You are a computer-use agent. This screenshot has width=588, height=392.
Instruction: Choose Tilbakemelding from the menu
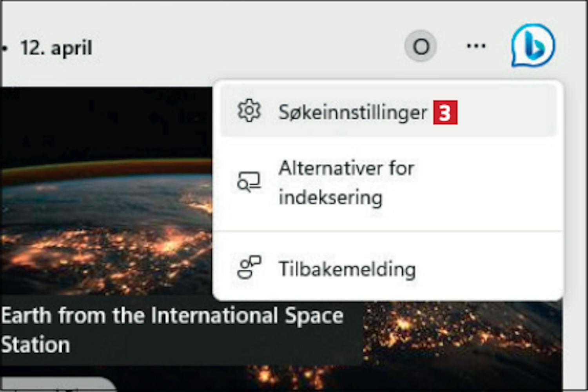click(347, 269)
